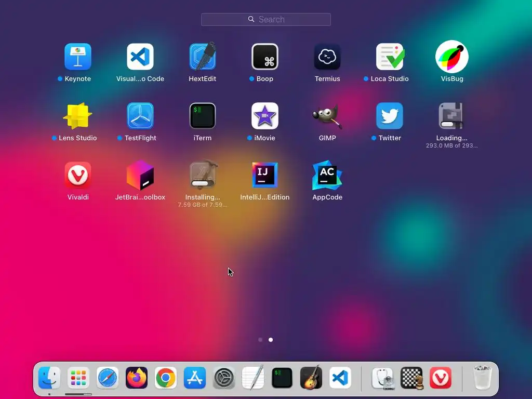Click Launchpad icon in the Dock

(x=78, y=378)
